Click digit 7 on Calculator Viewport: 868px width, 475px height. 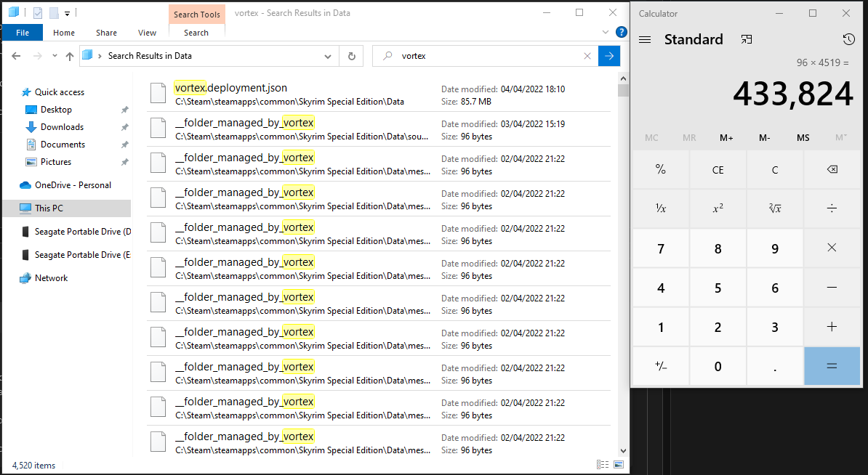point(660,248)
